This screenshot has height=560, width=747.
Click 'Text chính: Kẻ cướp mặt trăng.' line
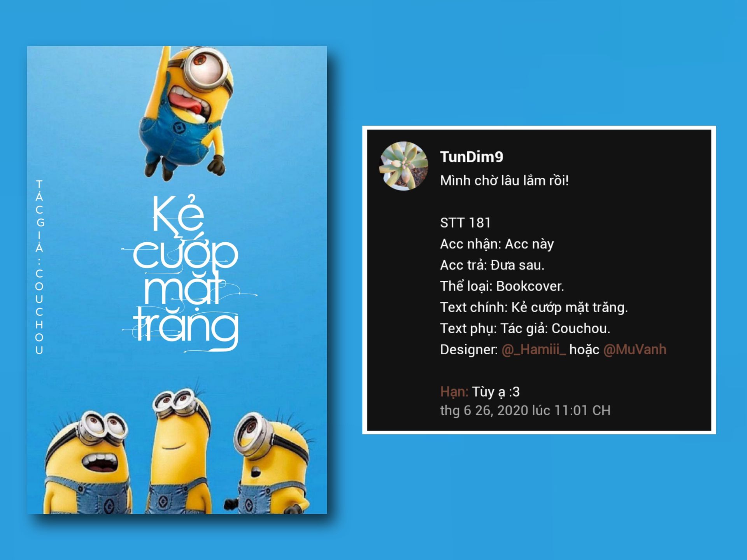(x=534, y=307)
